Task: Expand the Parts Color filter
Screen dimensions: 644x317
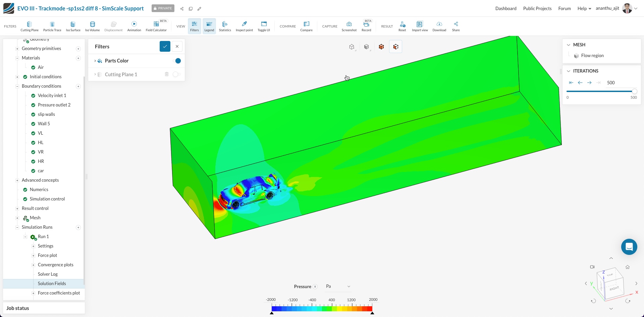Action: (95, 61)
